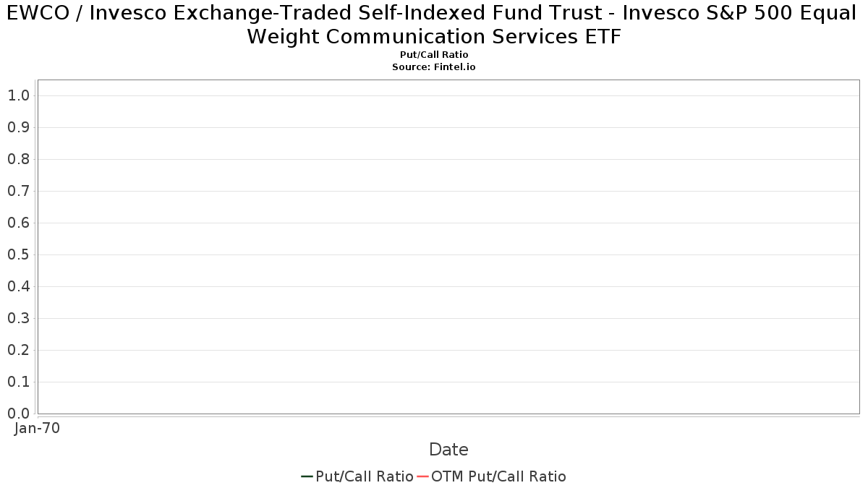This screenshot has width=868, height=488.
Task: Click the Jan-70 x-axis date label
Action: (37, 428)
